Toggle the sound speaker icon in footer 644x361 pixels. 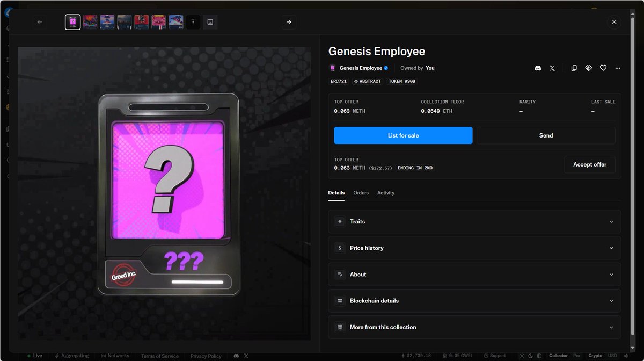[626, 356]
